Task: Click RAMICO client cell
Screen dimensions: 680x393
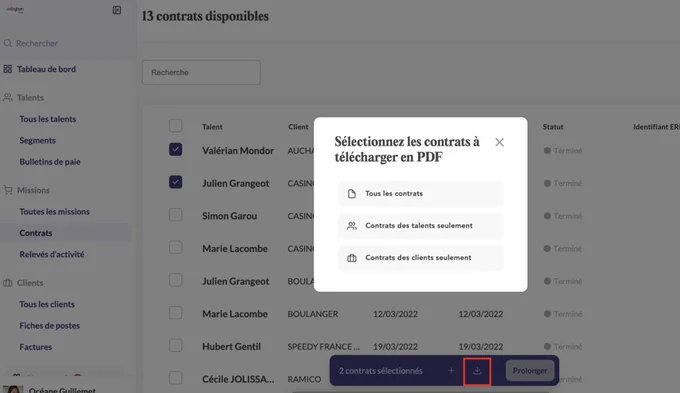Action: tap(304, 379)
